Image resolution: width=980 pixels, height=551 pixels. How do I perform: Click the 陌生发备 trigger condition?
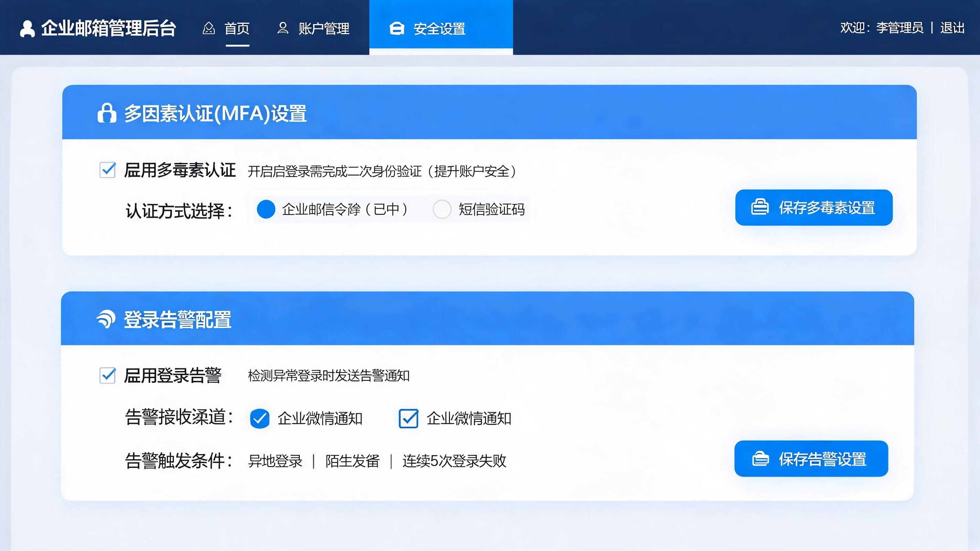click(x=352, y=461)
